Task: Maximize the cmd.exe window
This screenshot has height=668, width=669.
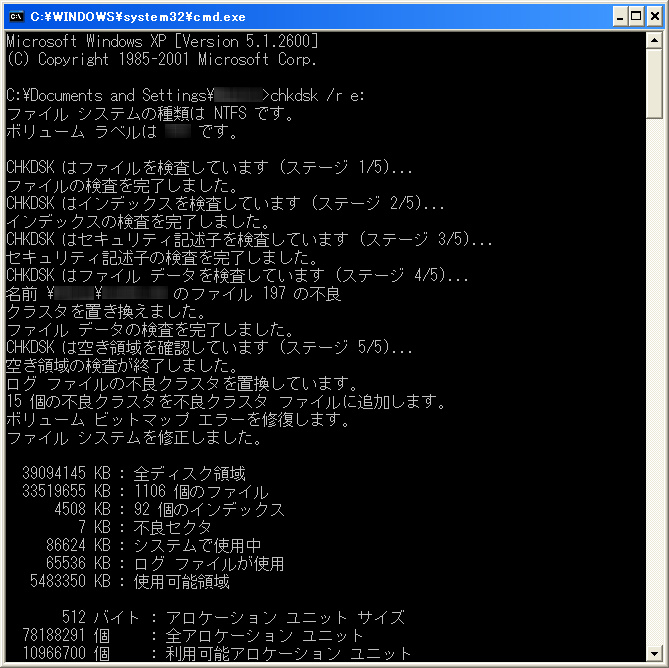Action: [x=636, y=17]
